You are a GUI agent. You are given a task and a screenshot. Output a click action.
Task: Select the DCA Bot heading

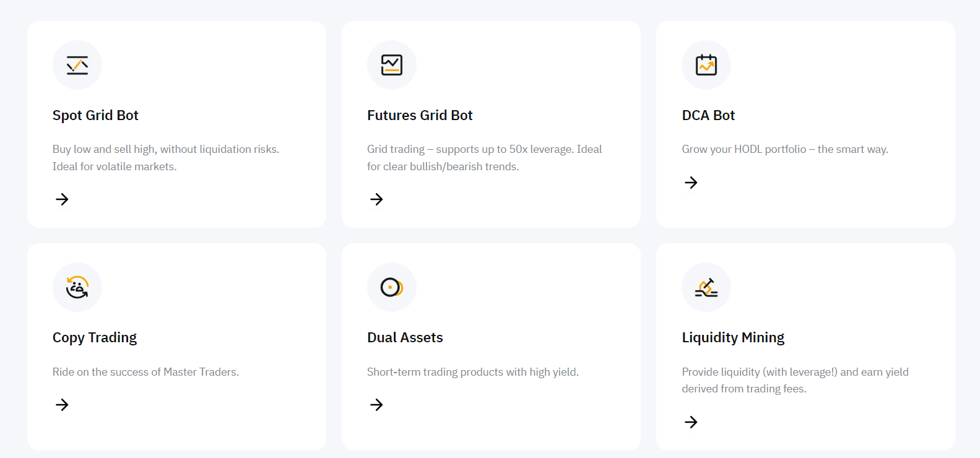pyautogui.click(x=708, y=116)
